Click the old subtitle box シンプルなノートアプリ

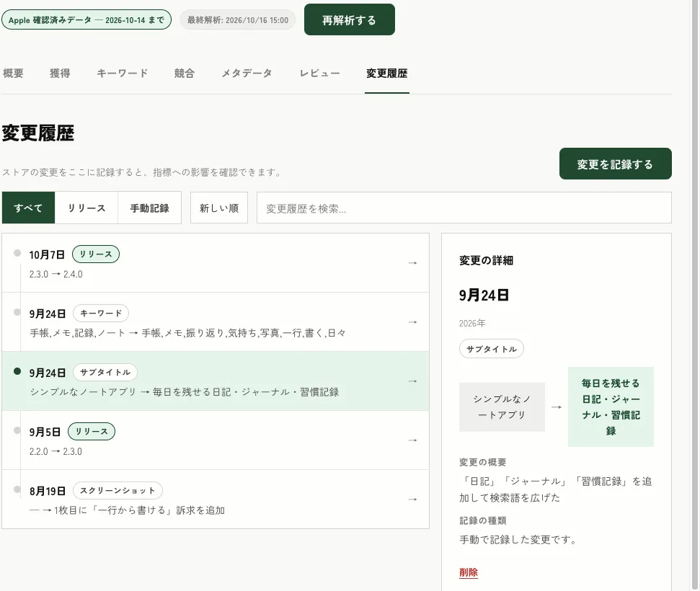tap(502, 407)
